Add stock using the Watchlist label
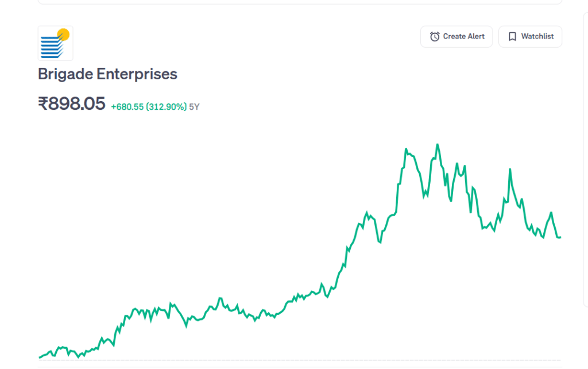Screen dimensions: 588x369 pos(537,36)
